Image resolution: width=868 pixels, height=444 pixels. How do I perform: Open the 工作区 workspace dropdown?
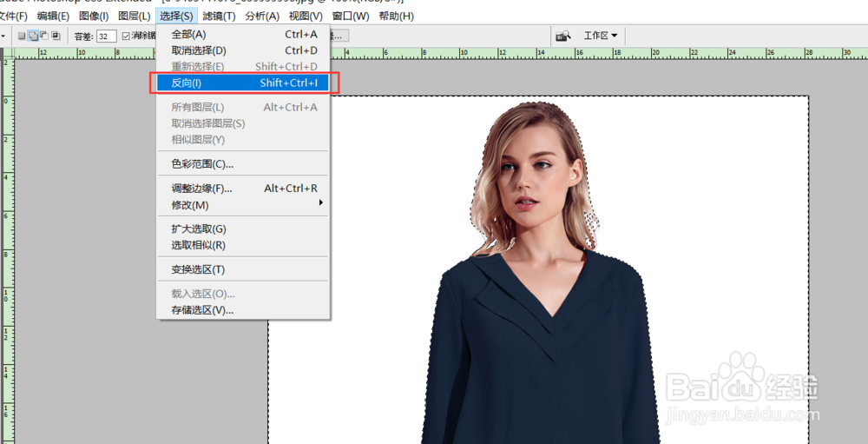pos(601,36)
